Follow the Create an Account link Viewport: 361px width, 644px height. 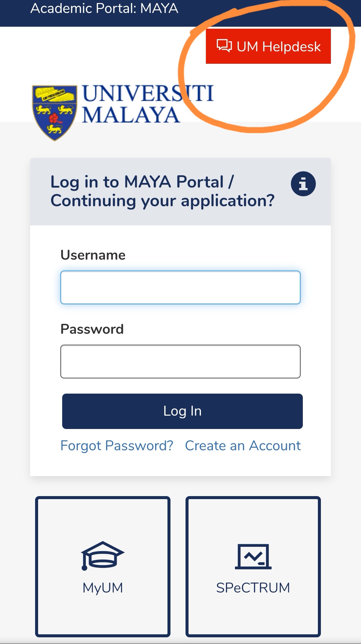point(243,446)
